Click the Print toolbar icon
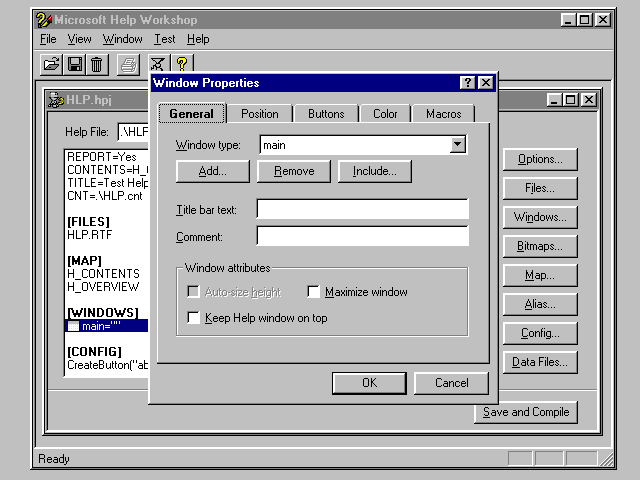The width and height of the screenshot is (640, 480). coord(128,65)
